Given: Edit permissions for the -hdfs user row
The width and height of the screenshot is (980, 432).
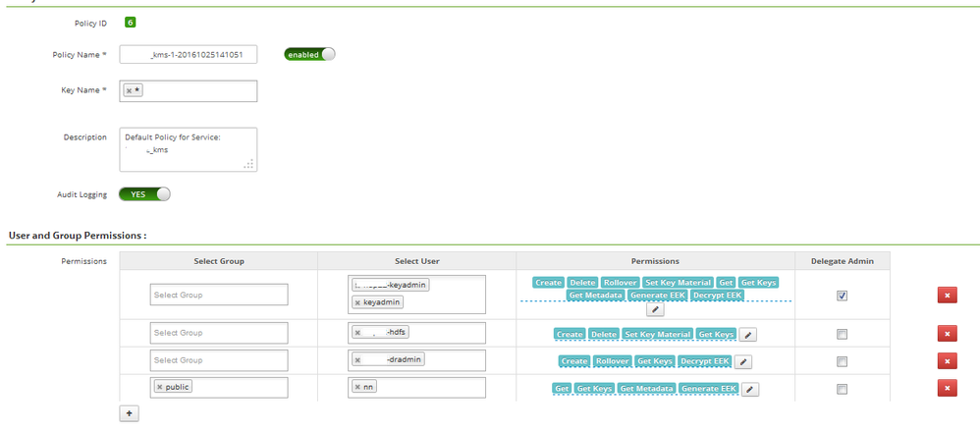Looking at the screenshot, I should [748, 335].
